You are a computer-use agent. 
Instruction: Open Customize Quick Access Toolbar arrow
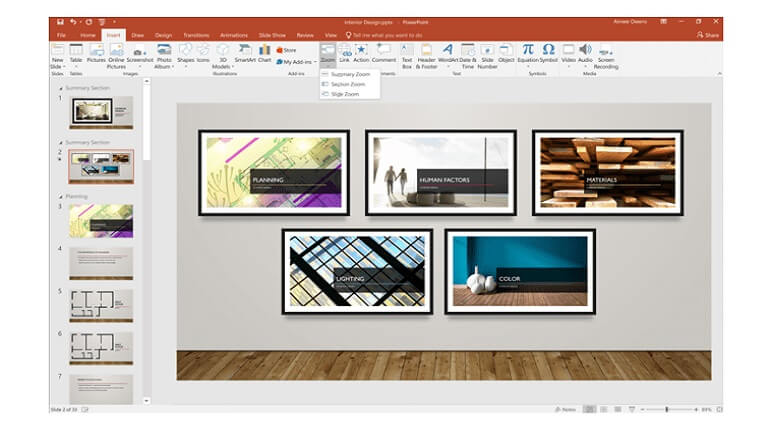pos(114,22)
